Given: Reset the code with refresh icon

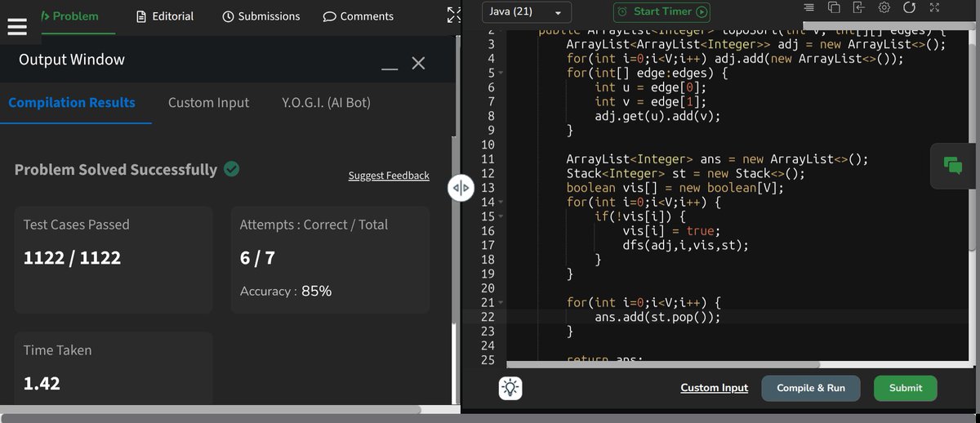Looking at the screenshot, I should [x=909, y=7].
